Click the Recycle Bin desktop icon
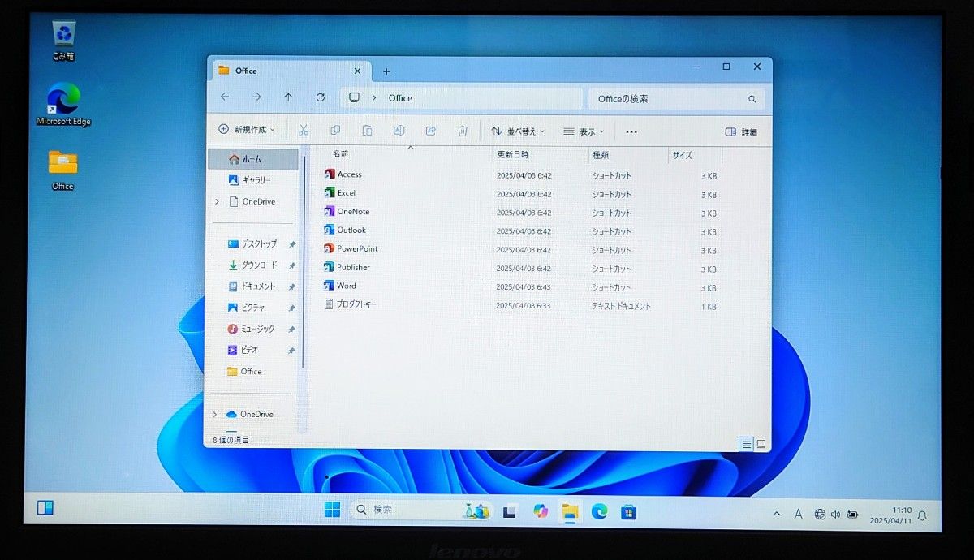The image size is (974, 560). tap(63, 41)
